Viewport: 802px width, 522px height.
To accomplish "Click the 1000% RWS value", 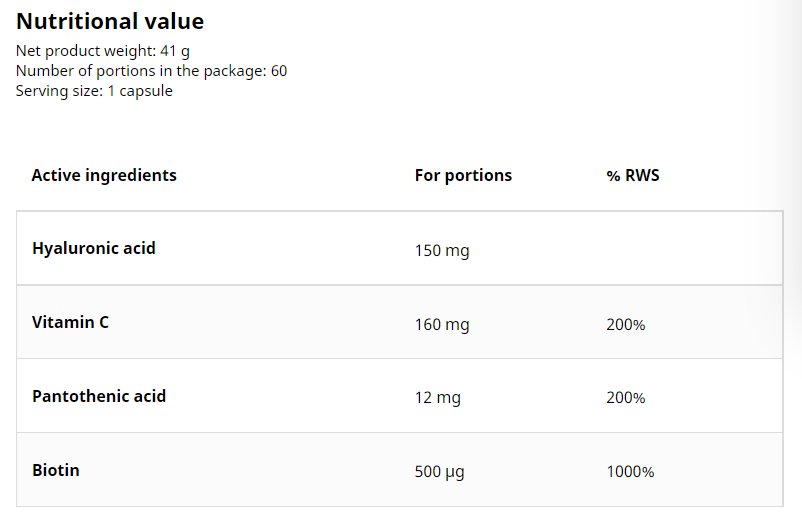I will (x=631, y=471).
